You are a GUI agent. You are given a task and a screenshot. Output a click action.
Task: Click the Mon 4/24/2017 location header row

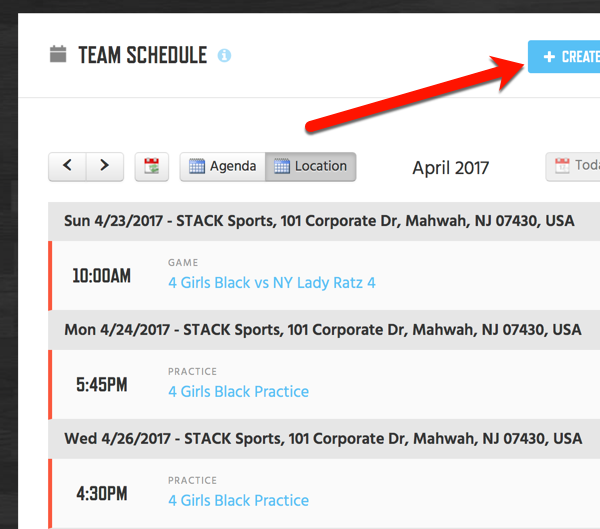tap(322, 330)
